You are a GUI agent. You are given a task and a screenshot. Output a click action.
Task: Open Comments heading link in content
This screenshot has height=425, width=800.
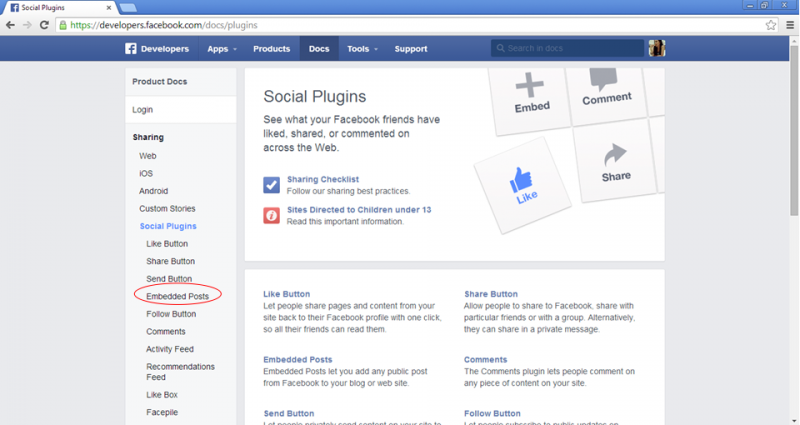click(x=485, y=360)
